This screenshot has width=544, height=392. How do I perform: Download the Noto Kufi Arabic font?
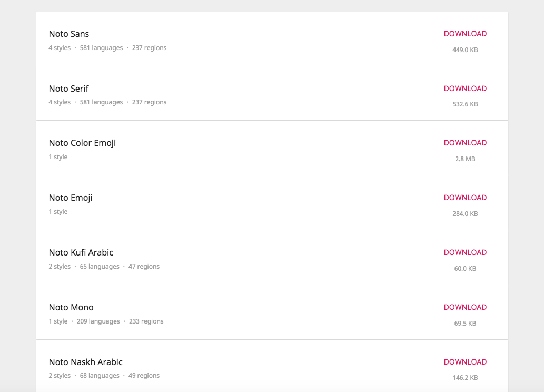[465, 252]
